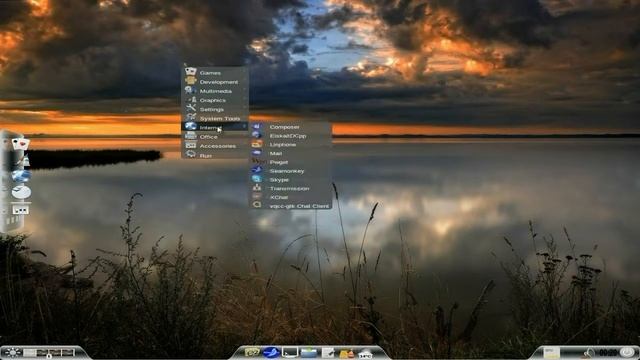The width and height of the screenshot is (640, 360).
Task: Click the round clock icon in left sidebar
Action: click(x=21, y=192)
